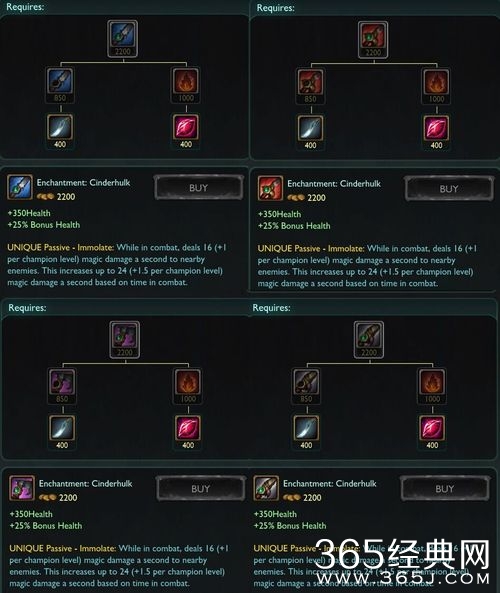
Task: Select purple 2200 Cinderhulk icon atop tree
Action: 125,339
